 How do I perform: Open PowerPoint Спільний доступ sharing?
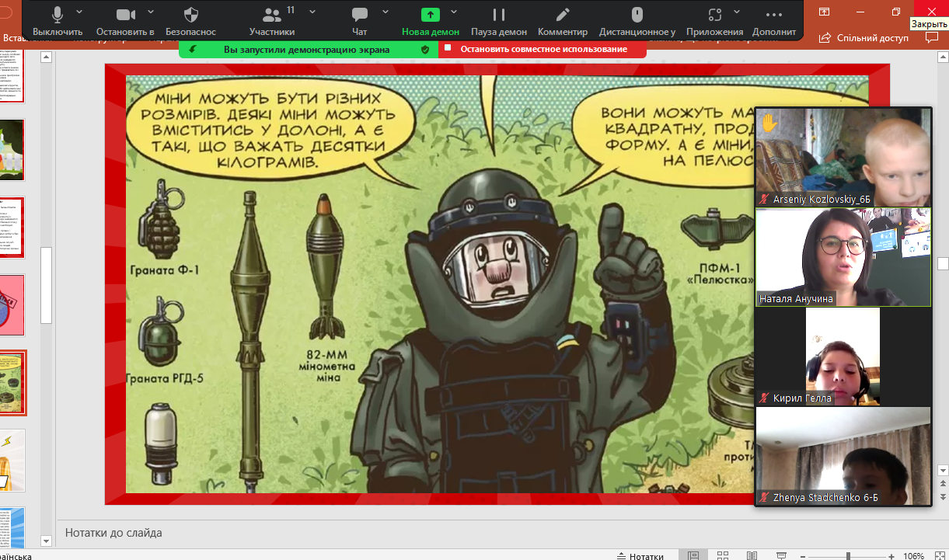(x=864, y=37)
